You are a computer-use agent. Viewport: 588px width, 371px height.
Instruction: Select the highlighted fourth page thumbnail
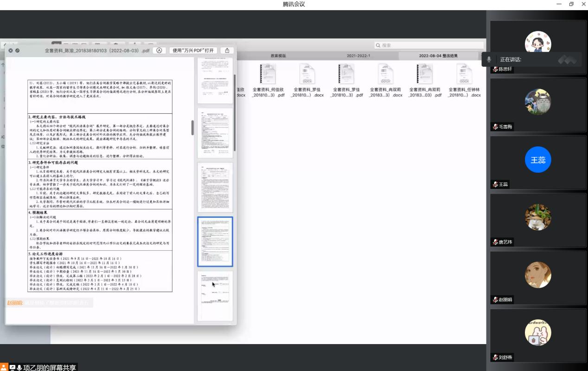(215, 241)
